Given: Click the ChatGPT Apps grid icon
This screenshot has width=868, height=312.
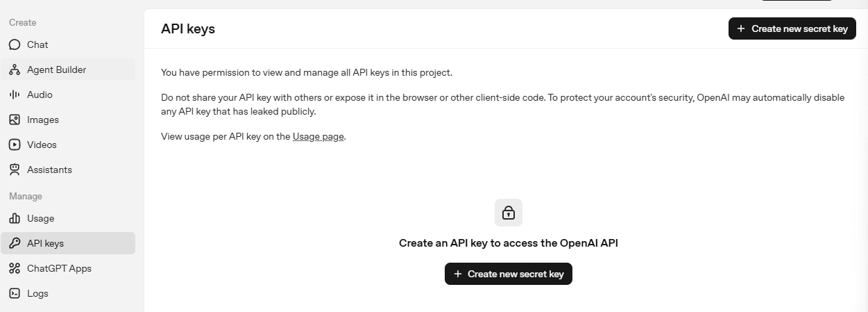Looking at the screenshot, I should point(15,268).
